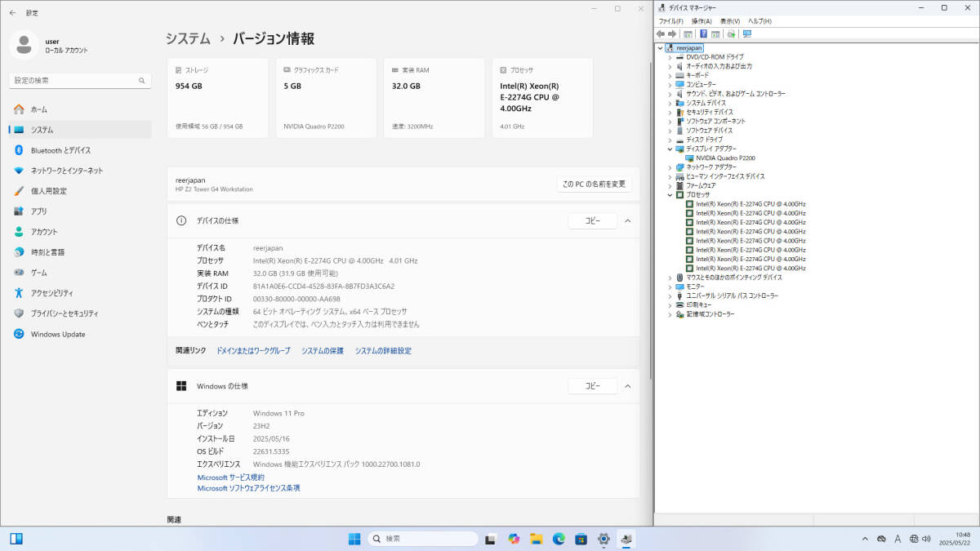
Task: Click the scan for hardware changes monitor icon
Action: point(746,33)
